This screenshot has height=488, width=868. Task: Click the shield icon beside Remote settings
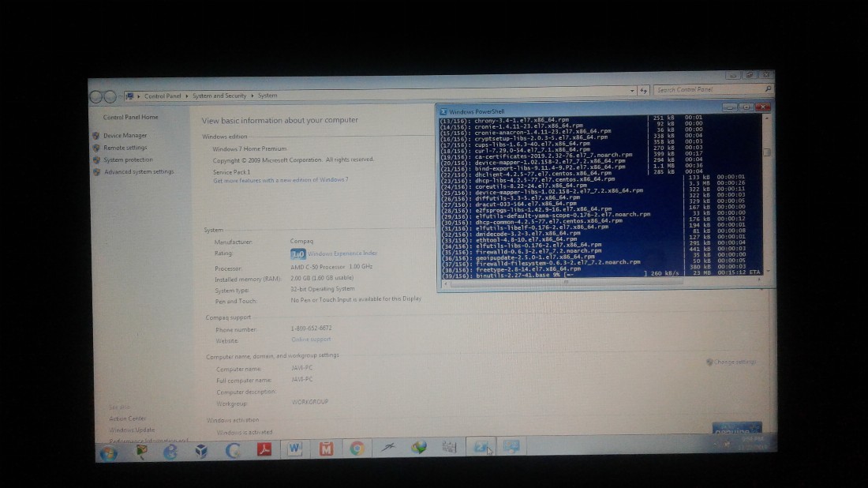[x=96, y=148]
